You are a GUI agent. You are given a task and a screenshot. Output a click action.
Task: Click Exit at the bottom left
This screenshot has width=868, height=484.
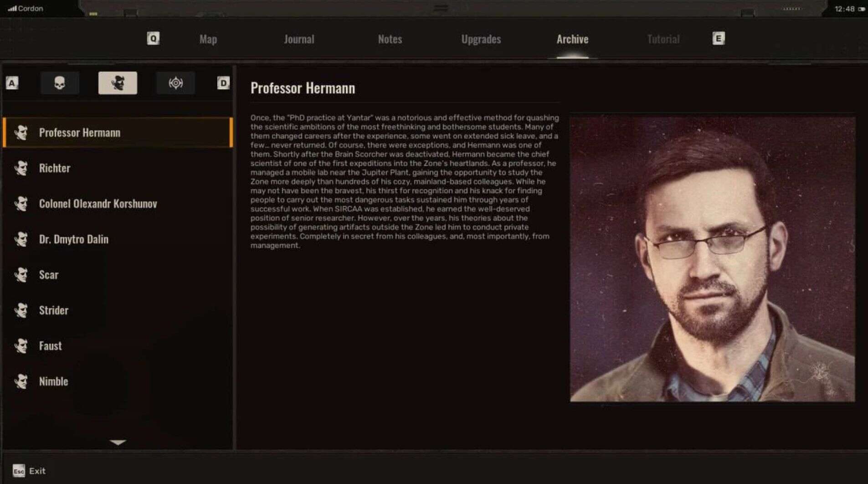[x=37, y=471]
